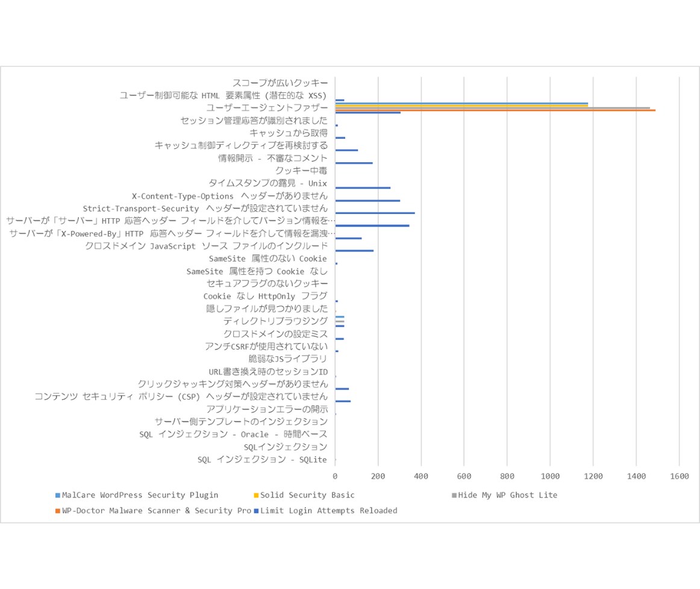The width and height of the screenshot is (700, 589).
Task: Click the WP-Doctor Malware Scanner legend swatch
Action: click(58, 511)
